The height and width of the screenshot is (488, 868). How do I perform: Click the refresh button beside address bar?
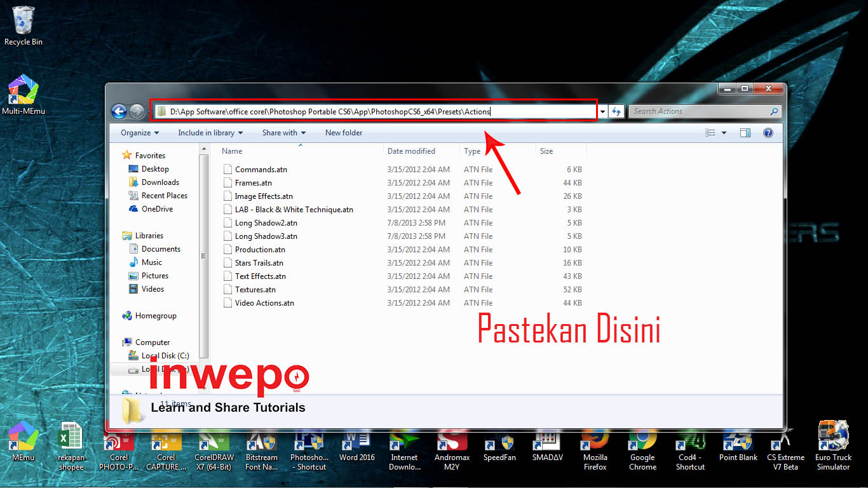pyautogui.click(x=616, y=112)
